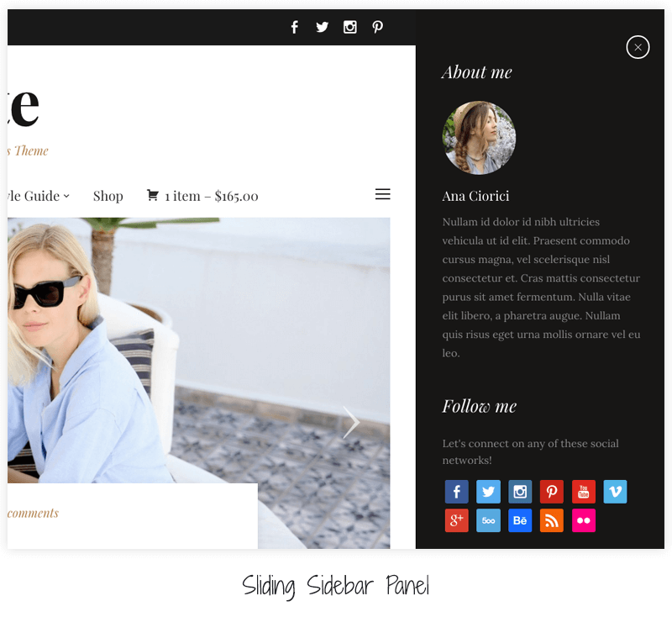Viewport: 672px width, 617px height.
Task: Go to next slide with right arrow
Action: point(351,422)
